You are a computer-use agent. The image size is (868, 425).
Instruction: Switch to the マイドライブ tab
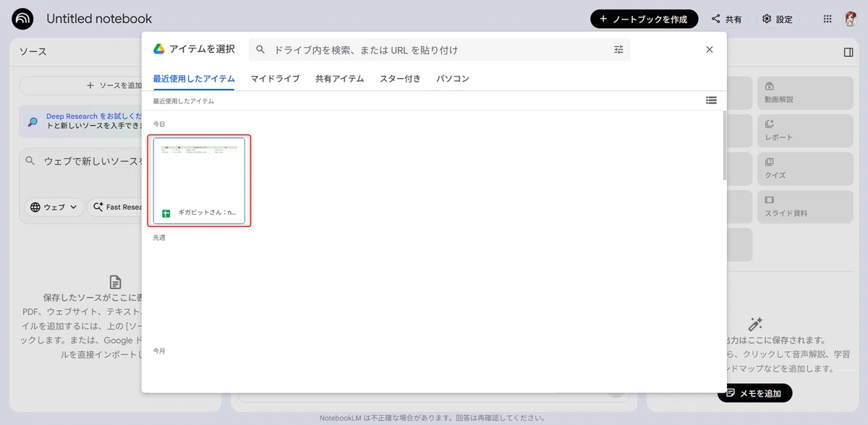coord(275,79)
